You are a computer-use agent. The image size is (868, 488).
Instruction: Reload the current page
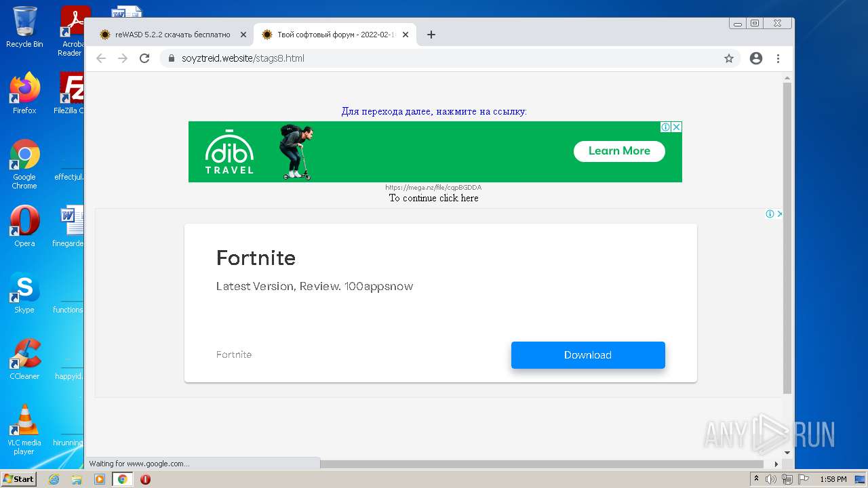click(x=144, y=58)
